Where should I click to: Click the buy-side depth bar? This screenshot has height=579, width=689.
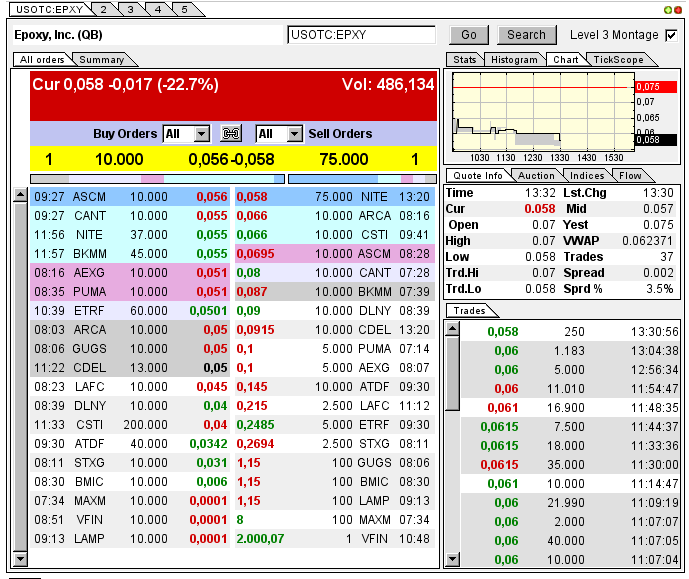(157, 179)
